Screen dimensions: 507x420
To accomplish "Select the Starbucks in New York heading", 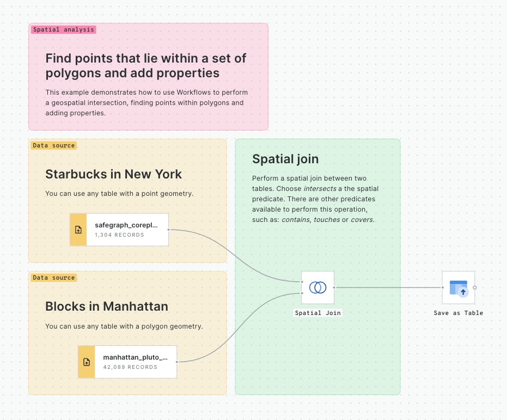I will pos(113,174).
